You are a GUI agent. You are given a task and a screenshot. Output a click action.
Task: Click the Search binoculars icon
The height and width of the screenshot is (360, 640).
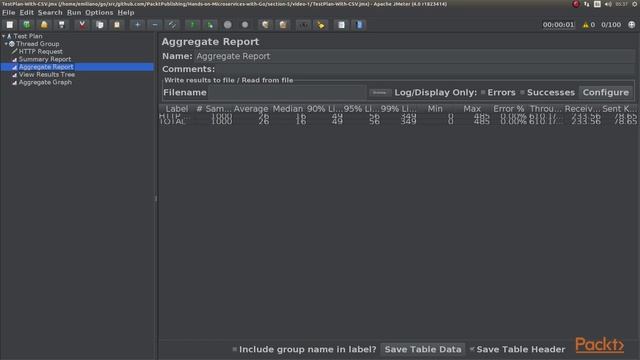pos(303,25)
